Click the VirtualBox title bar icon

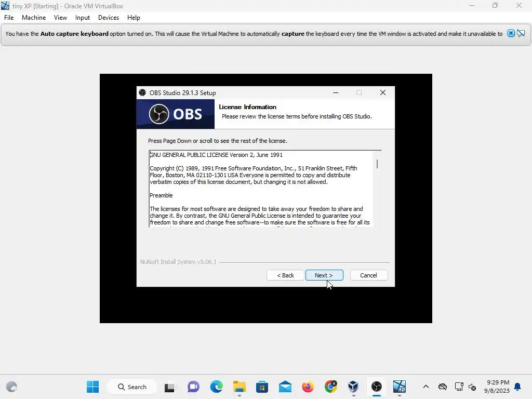pos(5,6)
